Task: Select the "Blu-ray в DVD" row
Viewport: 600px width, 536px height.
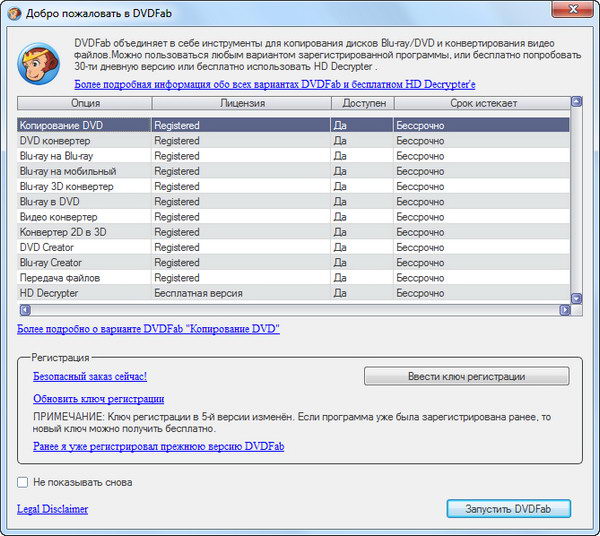Action: point(50,201)
